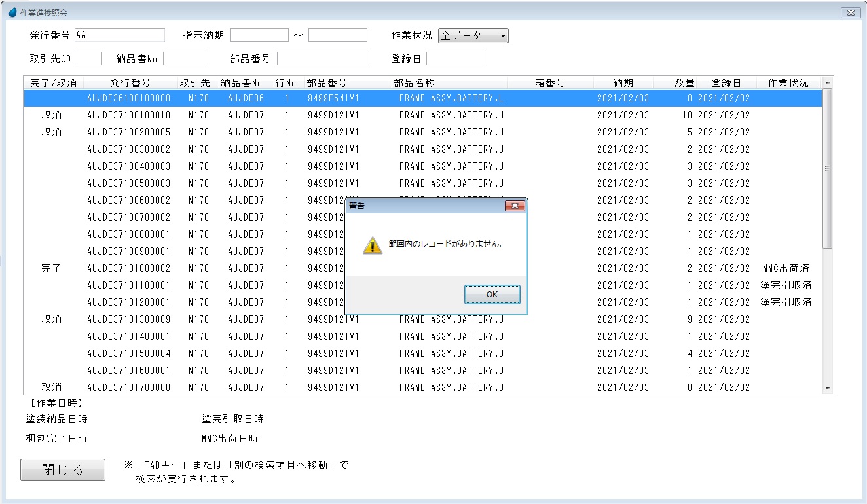Click the 登録日 input field
The image size is (867, 504).
coord(455,59)
